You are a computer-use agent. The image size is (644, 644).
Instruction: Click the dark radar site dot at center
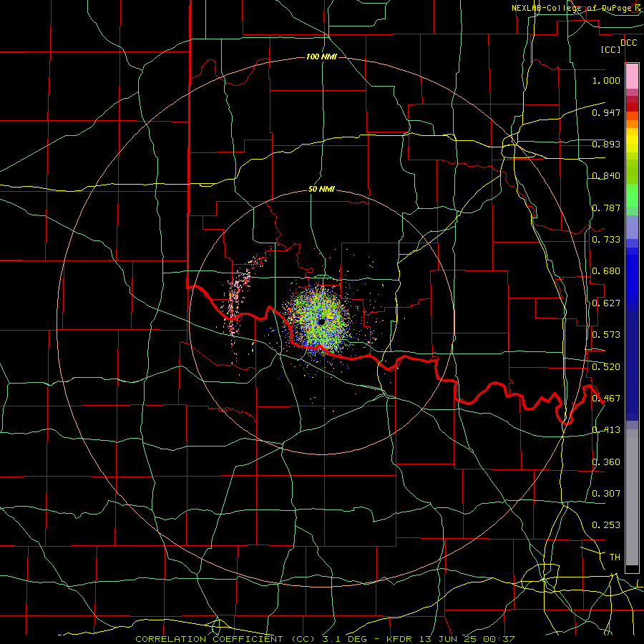tap(321, 321)
